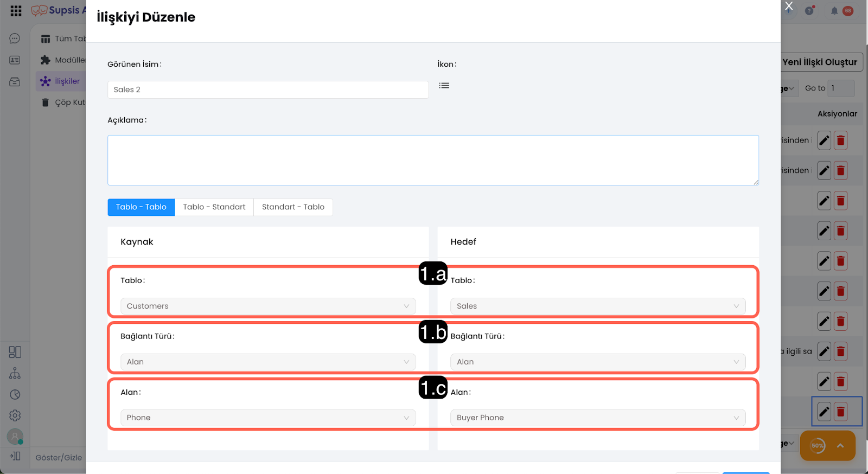Click the hierarchy tree sidebar icon
868x474 pixels.
pyautogui.click(x=15, y=374)
